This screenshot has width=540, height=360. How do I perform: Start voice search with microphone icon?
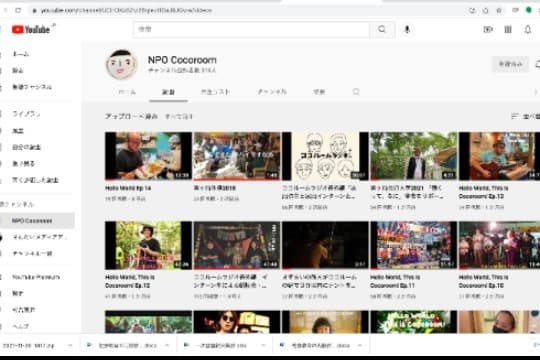(x=407, y=30)
